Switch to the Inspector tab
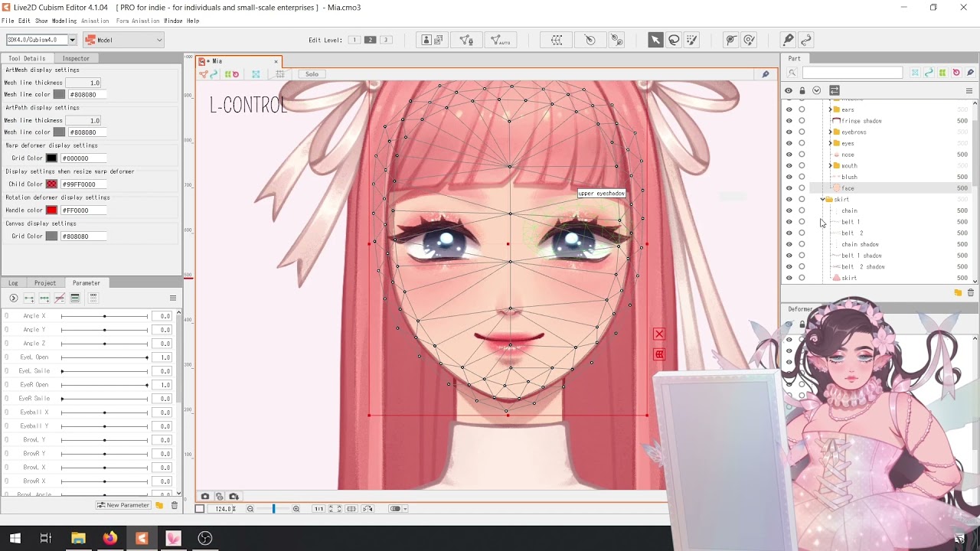 [76, 58]
